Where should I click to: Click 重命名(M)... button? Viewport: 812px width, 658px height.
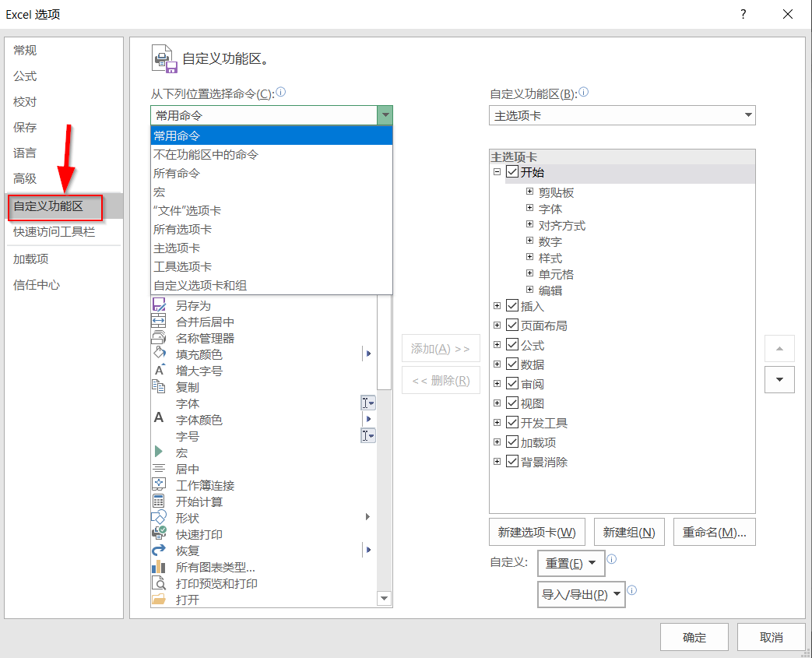714,532
